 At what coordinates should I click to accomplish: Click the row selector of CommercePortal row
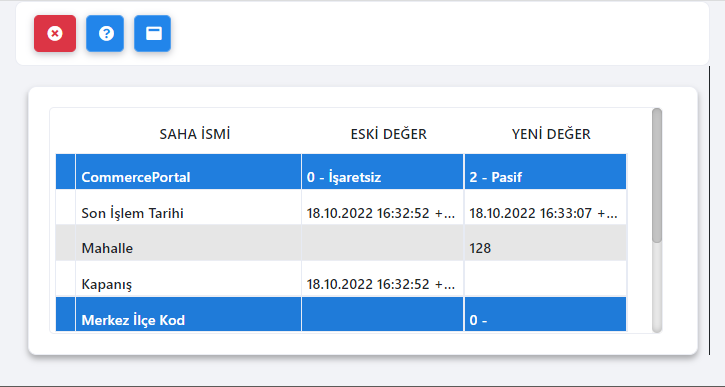coord(65,172)
